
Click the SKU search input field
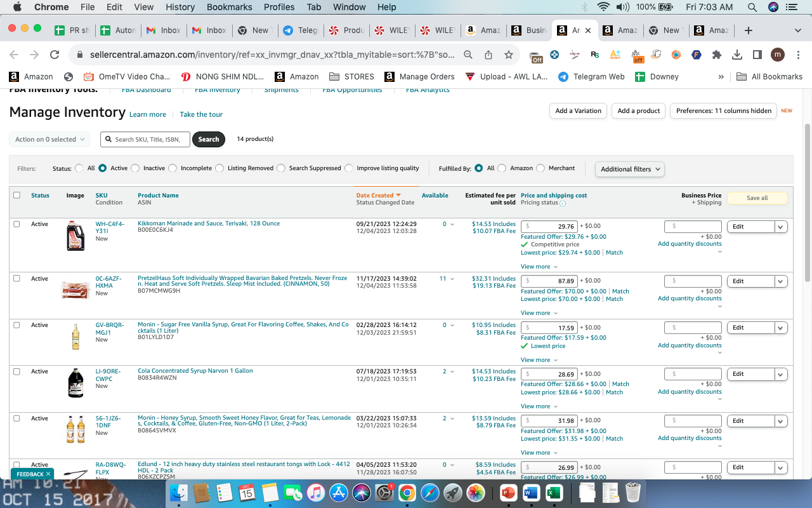coord(145,139)
